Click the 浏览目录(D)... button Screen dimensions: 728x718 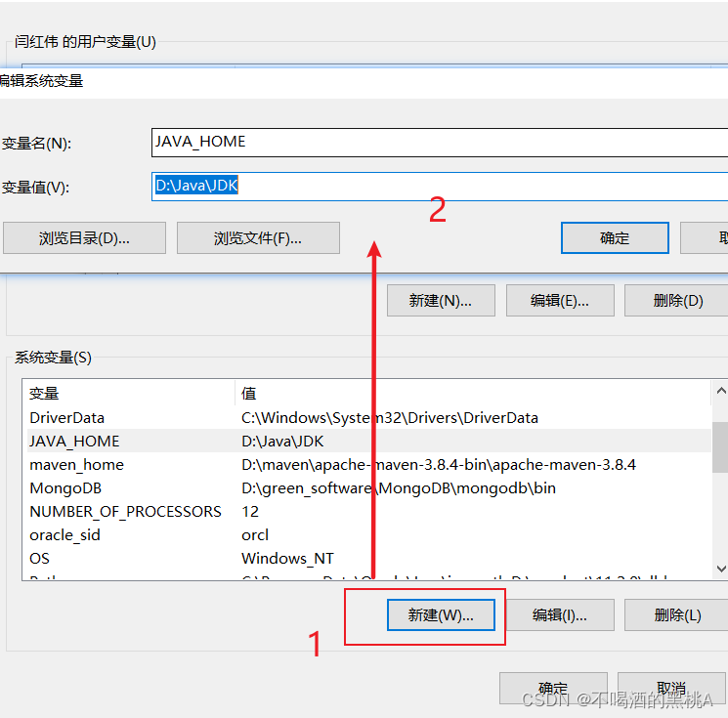[84, 238]
